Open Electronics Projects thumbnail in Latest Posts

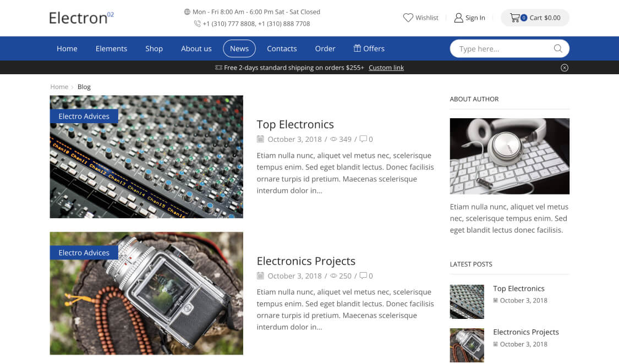(x=467, y=345)
